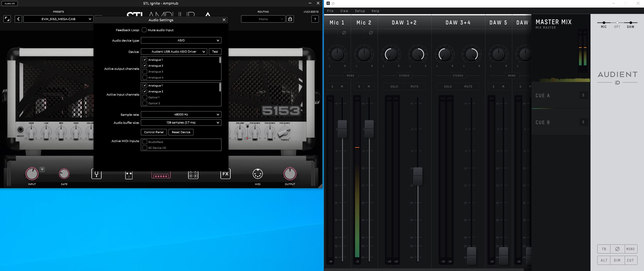Go to previous preset with back arrow
Image resolution: width=644 pixels, height=271 pixels.
tap(18, 19)
